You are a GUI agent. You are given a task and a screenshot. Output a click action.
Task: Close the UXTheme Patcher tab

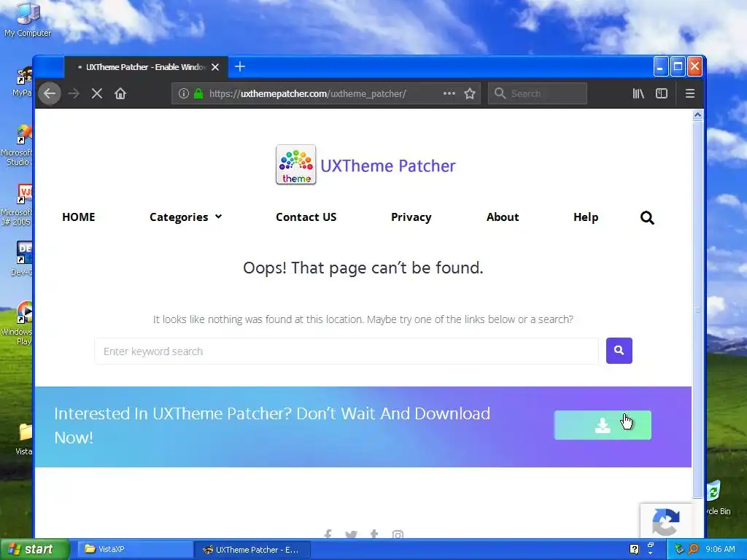click(215, 67)
